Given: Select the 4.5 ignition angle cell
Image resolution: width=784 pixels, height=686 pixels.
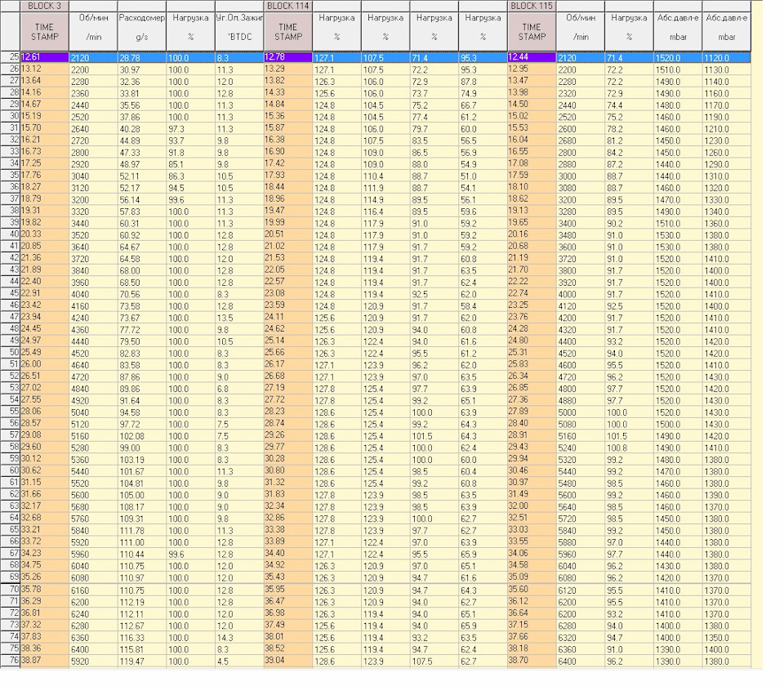Looking at the screenshot, I should click(239, 661).
